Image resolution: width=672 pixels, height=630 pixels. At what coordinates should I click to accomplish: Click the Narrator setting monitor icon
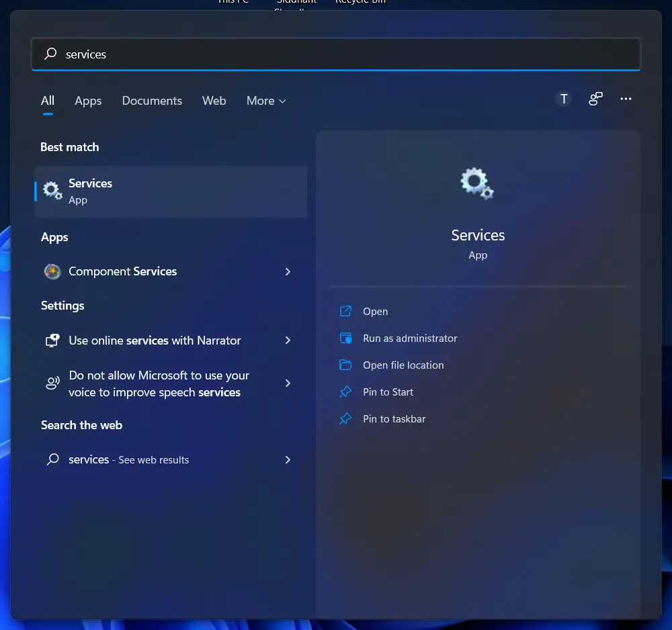click(52, 341)
